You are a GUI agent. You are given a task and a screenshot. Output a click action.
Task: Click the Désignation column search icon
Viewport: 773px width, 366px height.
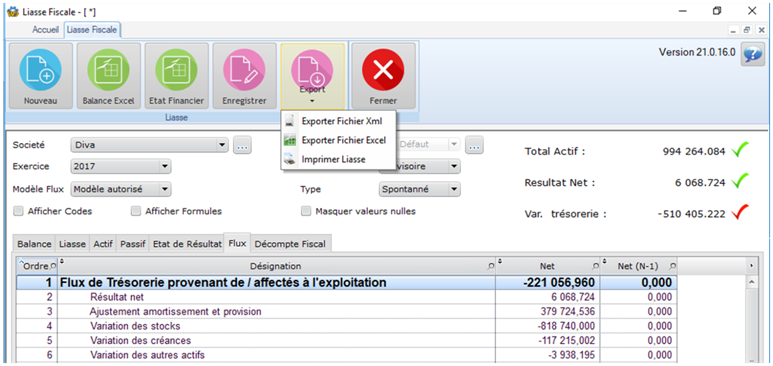491,267
